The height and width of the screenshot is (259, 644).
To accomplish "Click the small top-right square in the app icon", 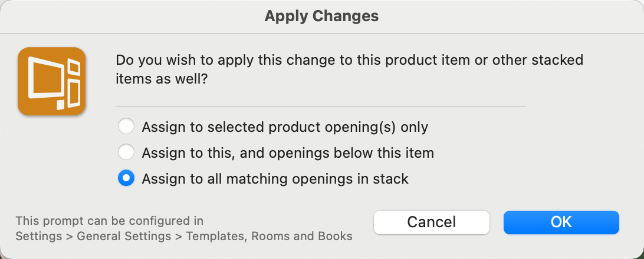I will [x=74, y=68].
